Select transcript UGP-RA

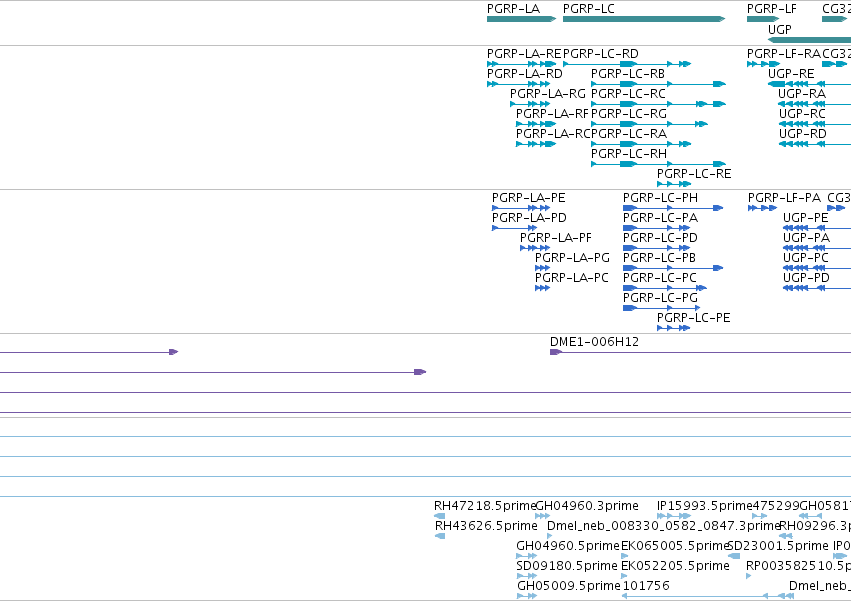pyautogui.click(x=815, y=104)
